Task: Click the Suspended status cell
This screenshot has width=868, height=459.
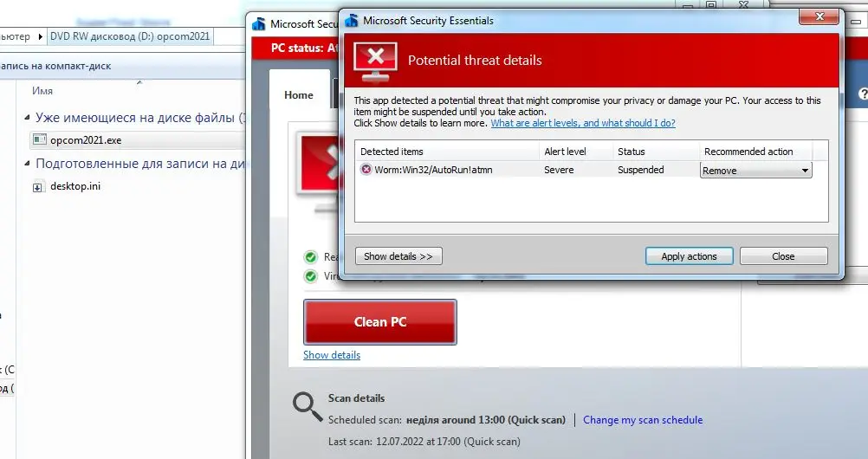Action: coord(640,170)
